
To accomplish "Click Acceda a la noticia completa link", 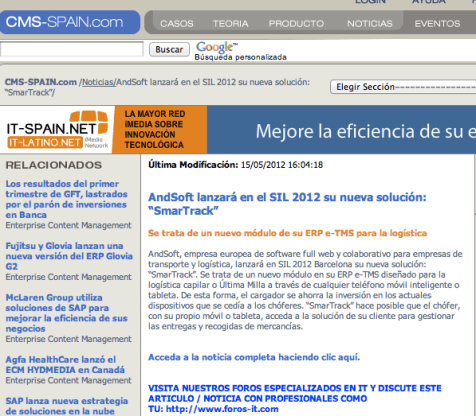I will pyautogui.click(x=254, y=357).
